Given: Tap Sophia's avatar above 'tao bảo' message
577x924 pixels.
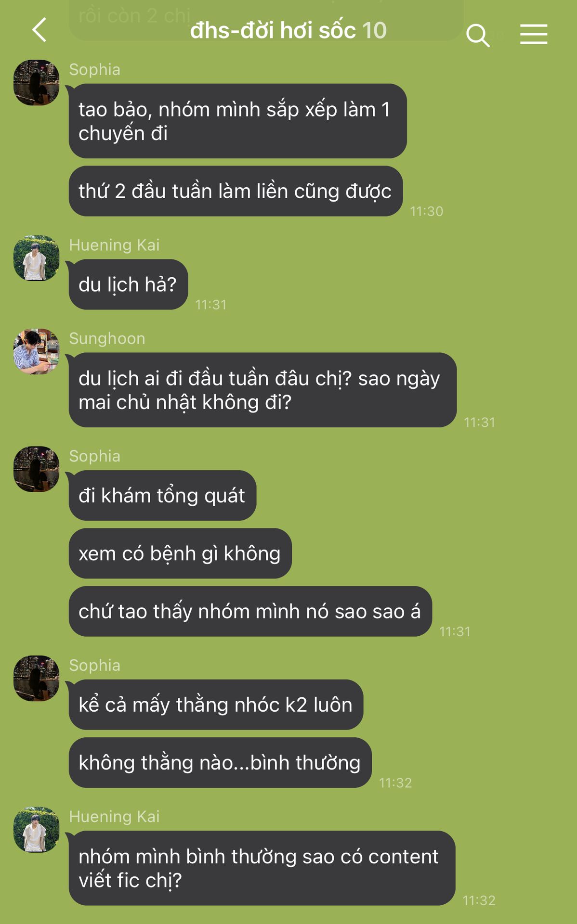Looking at the screenshot, I should (x=36, y=82).
